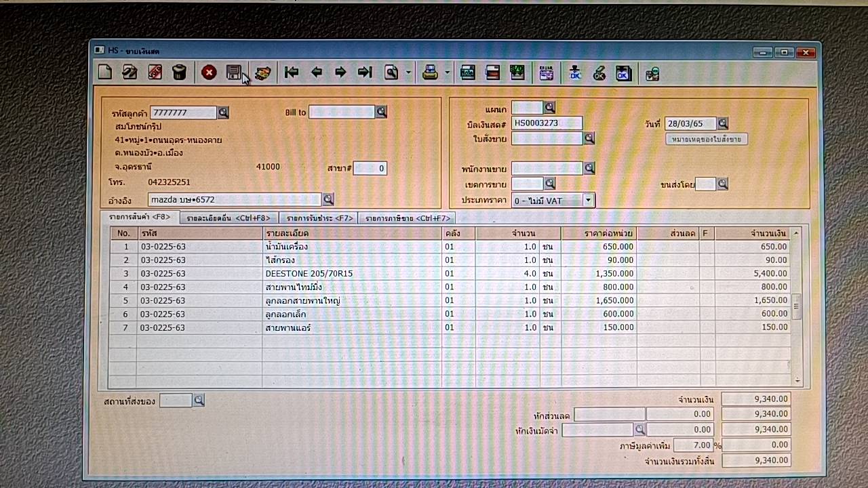The height and width of the screenshot is (488, 868).
Task: Go to the next record arrow
Action: point(340,73)
